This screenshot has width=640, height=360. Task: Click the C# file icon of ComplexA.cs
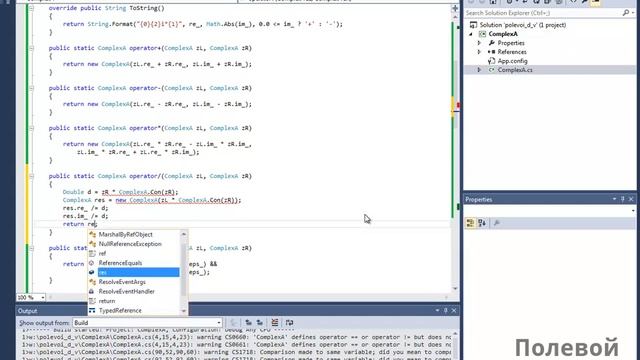tap(491, 70)
